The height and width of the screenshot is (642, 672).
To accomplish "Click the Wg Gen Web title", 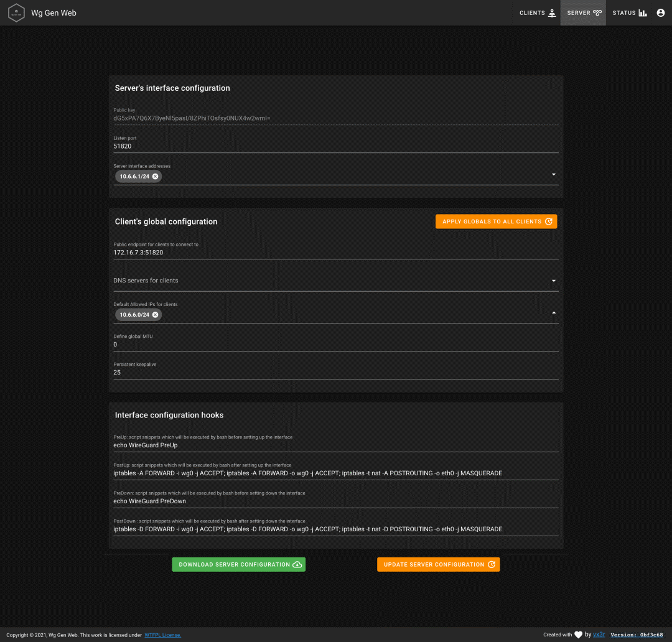I will (54, 13).
